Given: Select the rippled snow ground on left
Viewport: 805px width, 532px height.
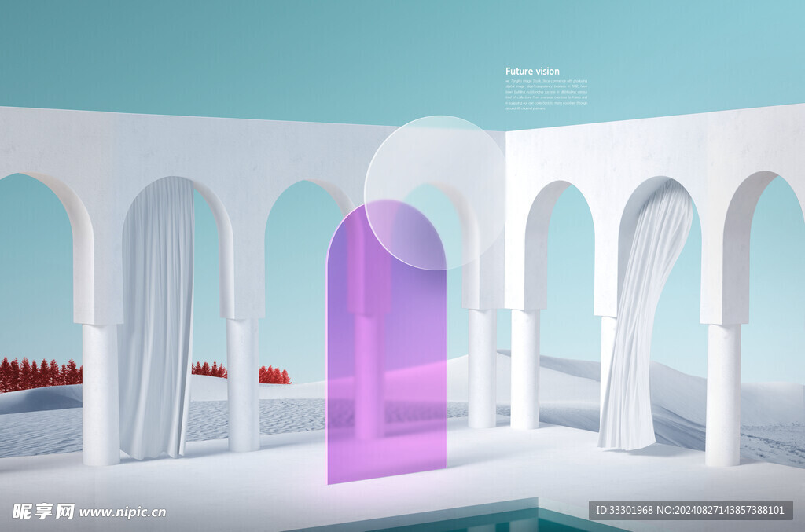Looking at the screenshot, I should (47, 432).
